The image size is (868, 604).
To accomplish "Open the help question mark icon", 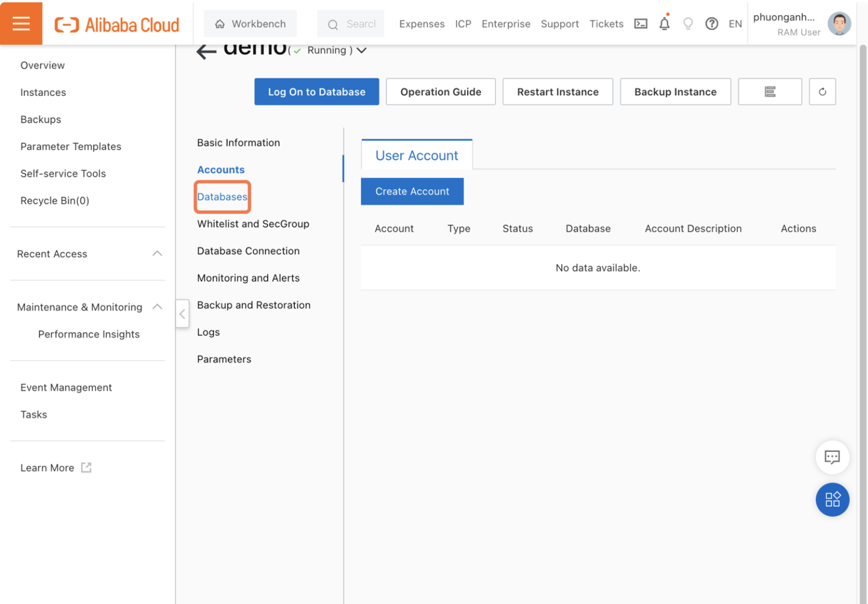I will [712, 24].
